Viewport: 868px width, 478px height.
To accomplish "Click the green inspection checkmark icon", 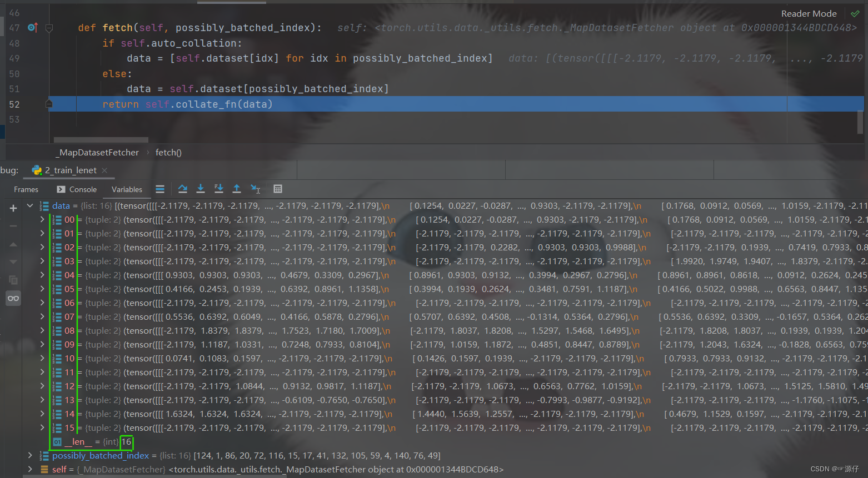I will coord(855,13).
